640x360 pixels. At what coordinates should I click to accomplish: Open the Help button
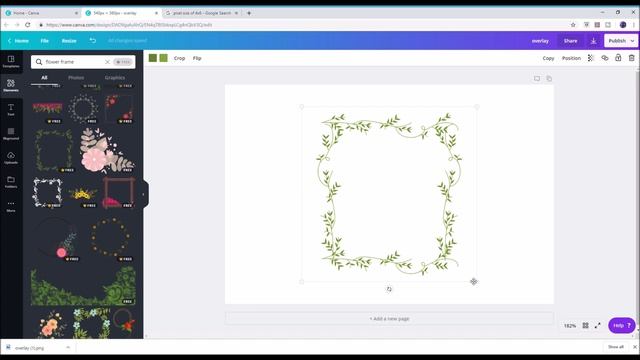pos(622,325)
